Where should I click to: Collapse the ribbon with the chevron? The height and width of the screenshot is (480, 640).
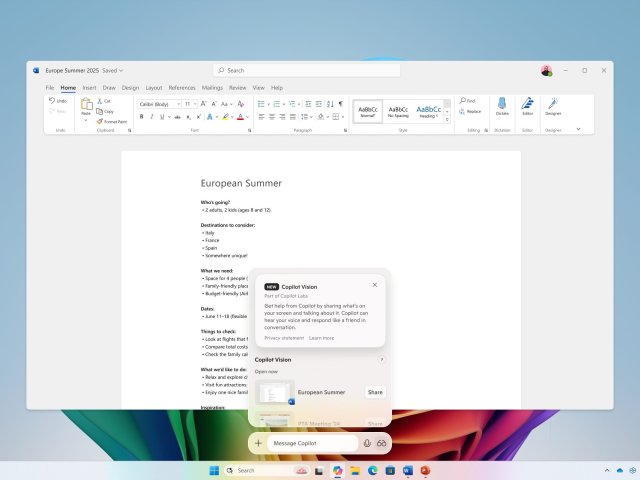click(578, 129)
